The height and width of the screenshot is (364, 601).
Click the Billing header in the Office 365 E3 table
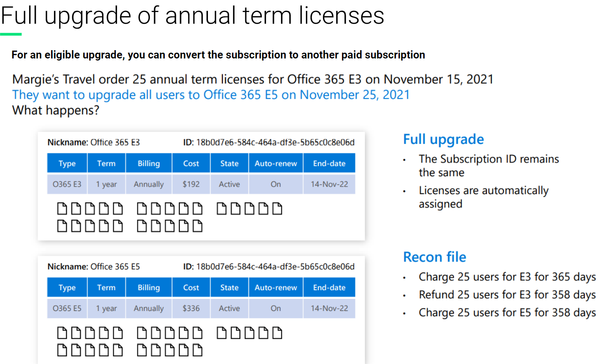149,163
